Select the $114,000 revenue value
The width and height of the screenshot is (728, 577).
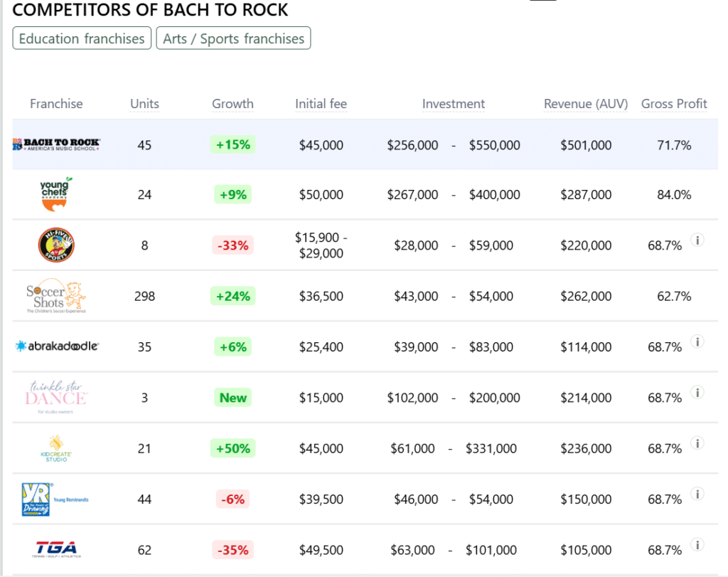586,346
